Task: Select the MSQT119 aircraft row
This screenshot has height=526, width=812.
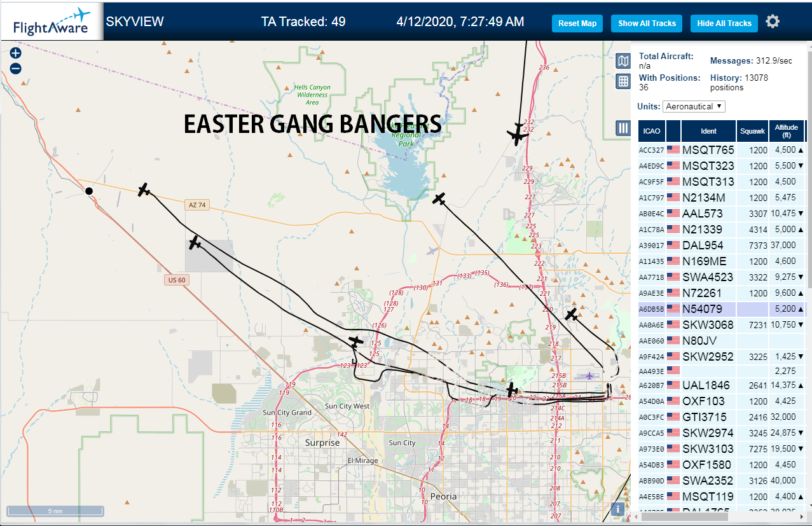Action: (722, 496)
